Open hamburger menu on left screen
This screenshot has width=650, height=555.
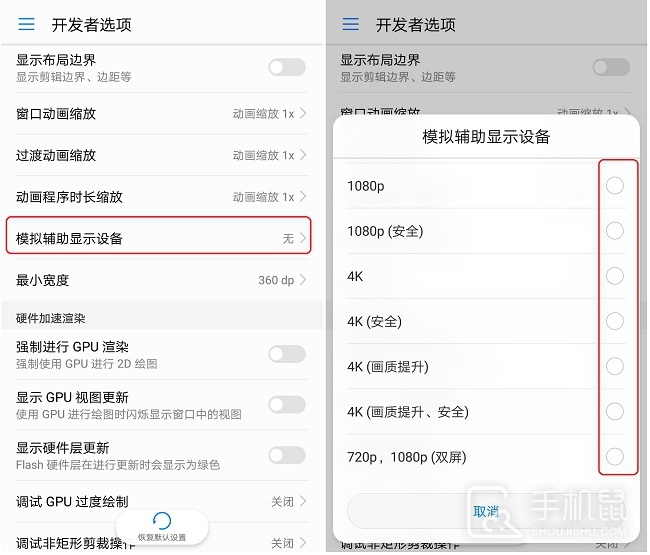point(27,24)
